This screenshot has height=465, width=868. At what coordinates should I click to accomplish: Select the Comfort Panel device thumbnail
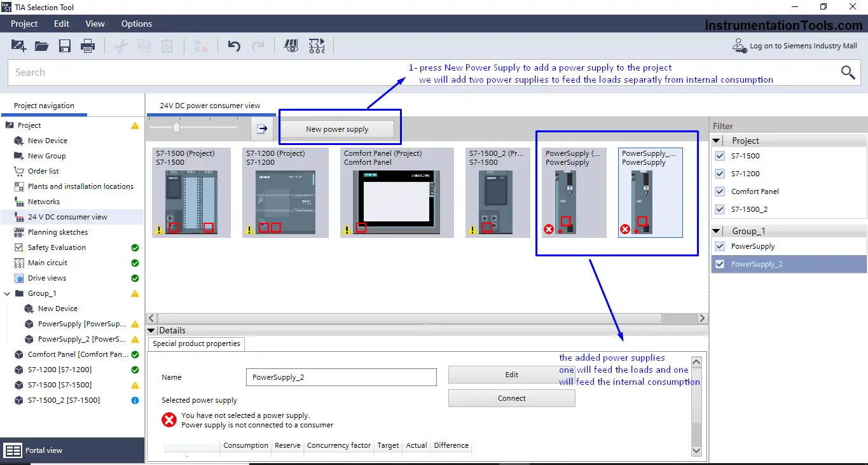pyautogui.click(x=397, y=193)
